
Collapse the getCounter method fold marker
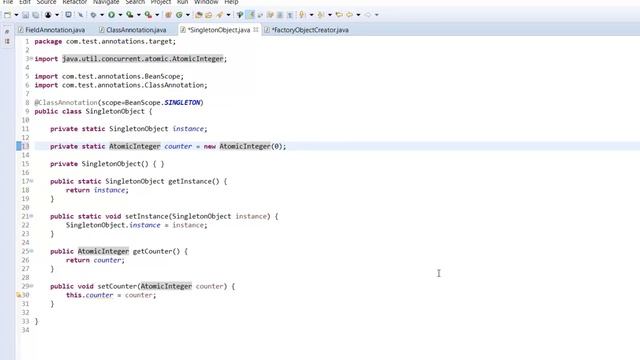pyautogui.click(x=31, y=251)
